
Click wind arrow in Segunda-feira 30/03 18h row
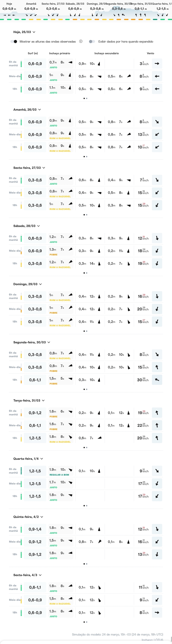click(157, 380)
